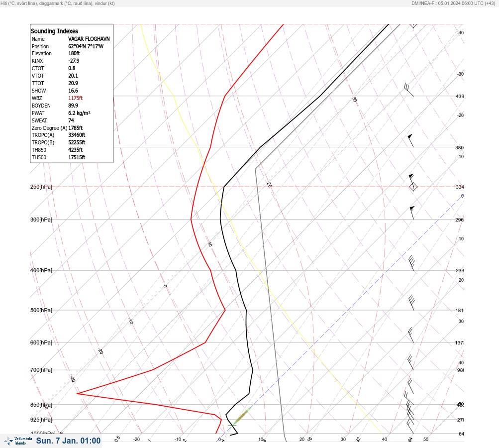Click the 'BOYDEN' row label
The image size is (499, 448).
click(x=41, y=106)
